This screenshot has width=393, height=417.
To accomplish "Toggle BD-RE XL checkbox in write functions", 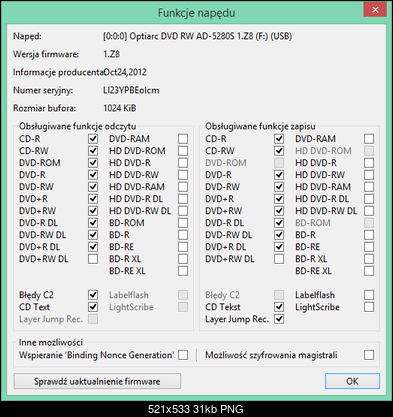I will [x=369, y=271].
